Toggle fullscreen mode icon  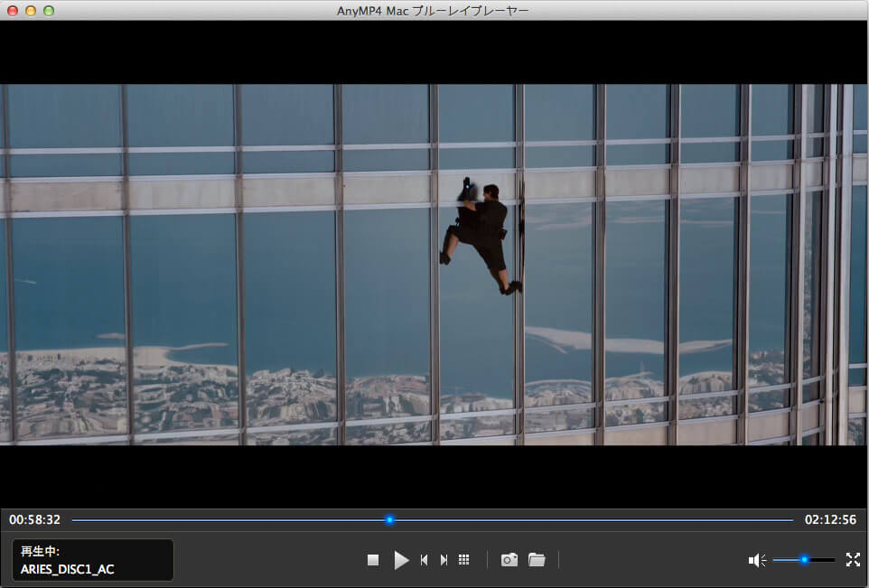click(x=852, y=560)
